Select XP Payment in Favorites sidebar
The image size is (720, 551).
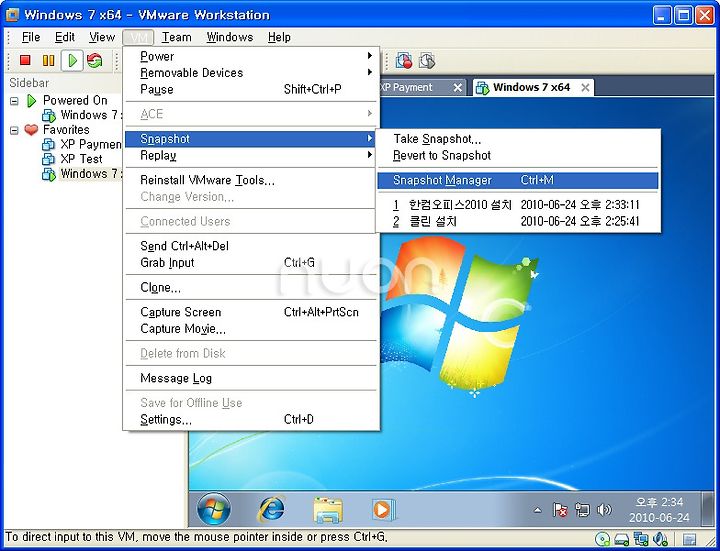(x=82, y=144)
